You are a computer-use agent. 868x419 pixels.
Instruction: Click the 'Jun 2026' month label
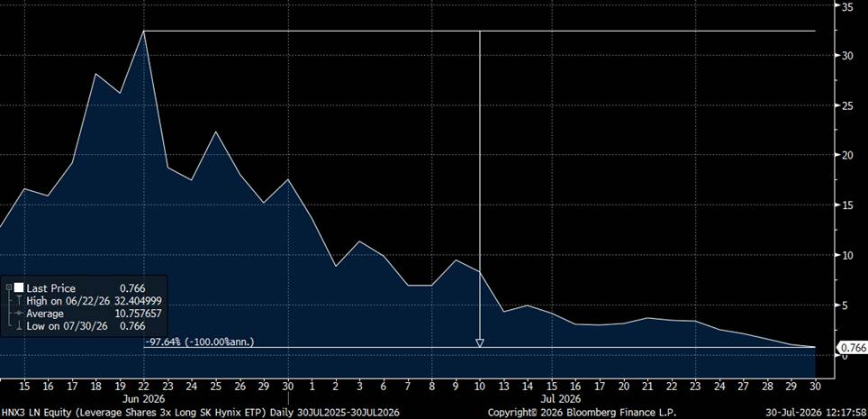146,398
